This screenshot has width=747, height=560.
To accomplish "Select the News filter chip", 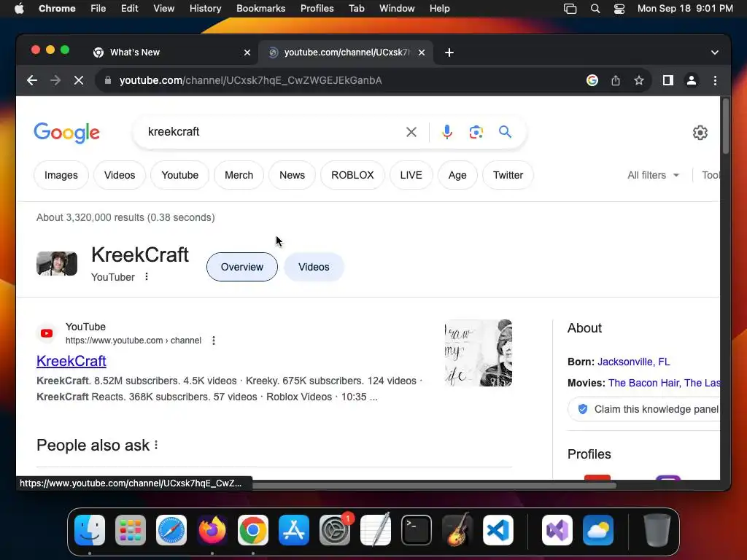I will (292, 175).
